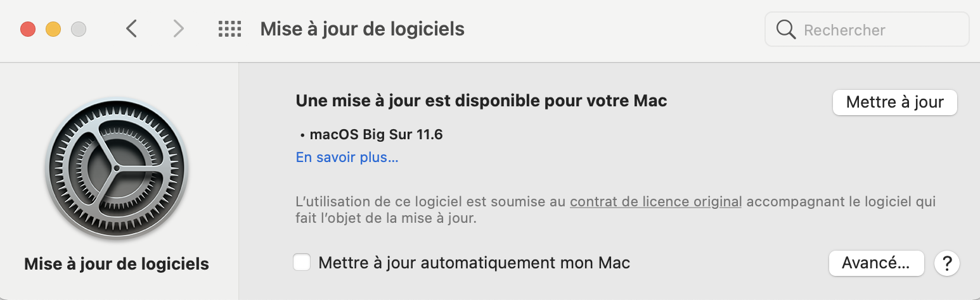Open help with the question mark button
The image size is (980, 300).
947,263
